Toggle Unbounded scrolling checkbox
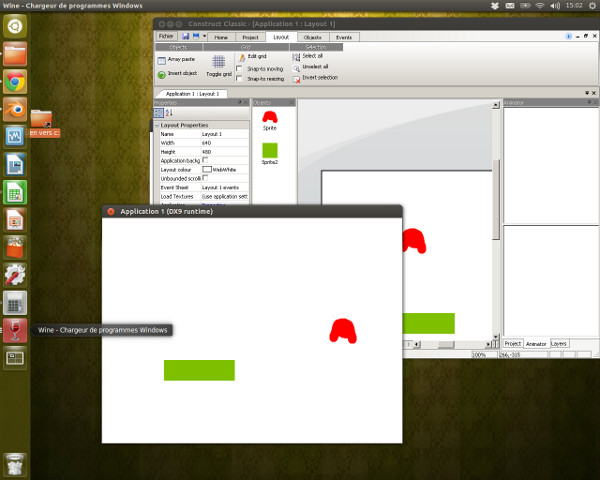 click(x=205, y=178)
